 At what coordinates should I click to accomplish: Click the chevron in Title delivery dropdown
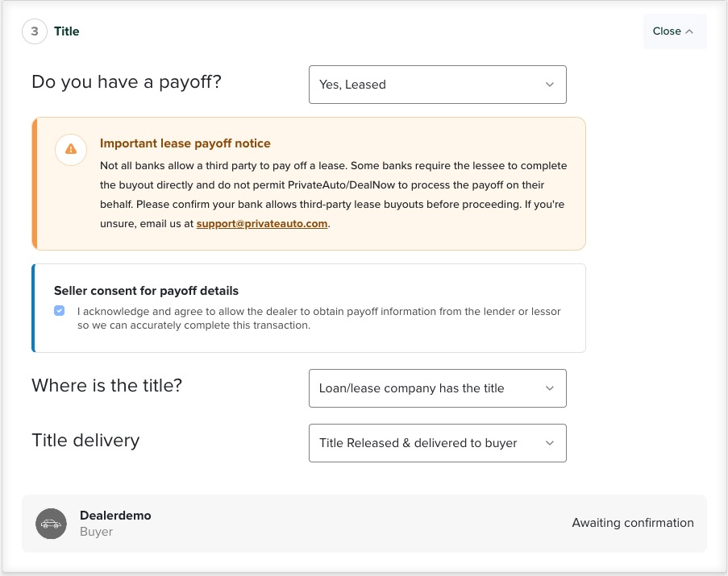549,443
